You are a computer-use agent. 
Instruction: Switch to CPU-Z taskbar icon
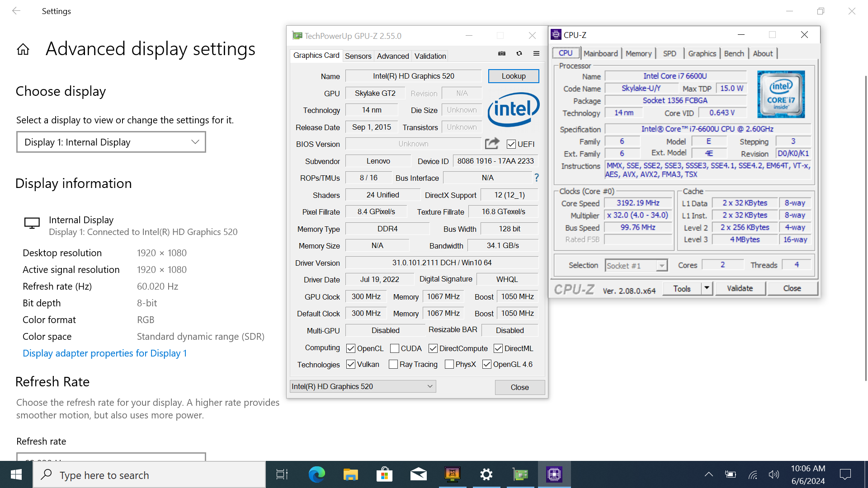coord(554,474)
